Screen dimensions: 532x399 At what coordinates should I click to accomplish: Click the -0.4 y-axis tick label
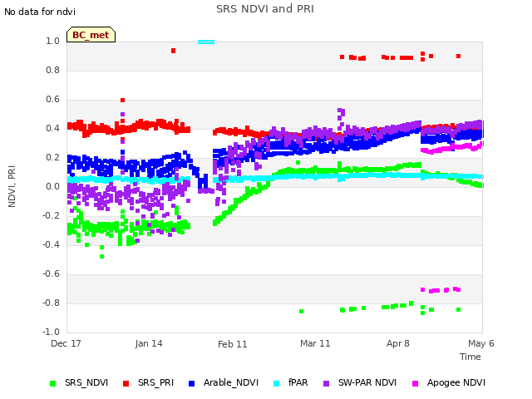tap(51, 244)
